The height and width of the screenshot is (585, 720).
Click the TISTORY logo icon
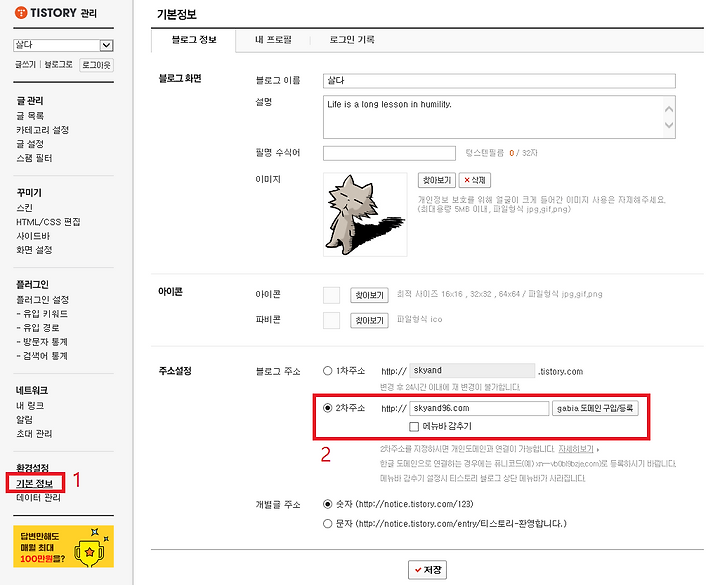(21, 13)
